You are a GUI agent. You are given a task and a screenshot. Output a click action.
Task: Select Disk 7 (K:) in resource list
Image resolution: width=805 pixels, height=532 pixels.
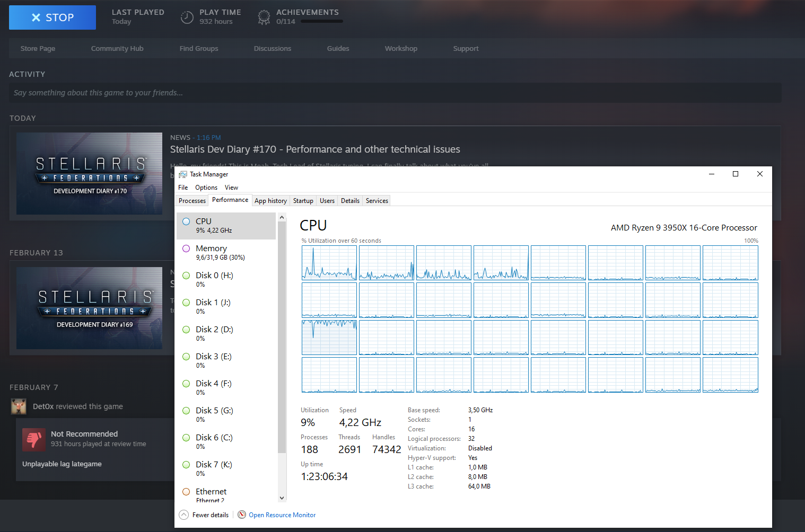(x=226, y=469)
